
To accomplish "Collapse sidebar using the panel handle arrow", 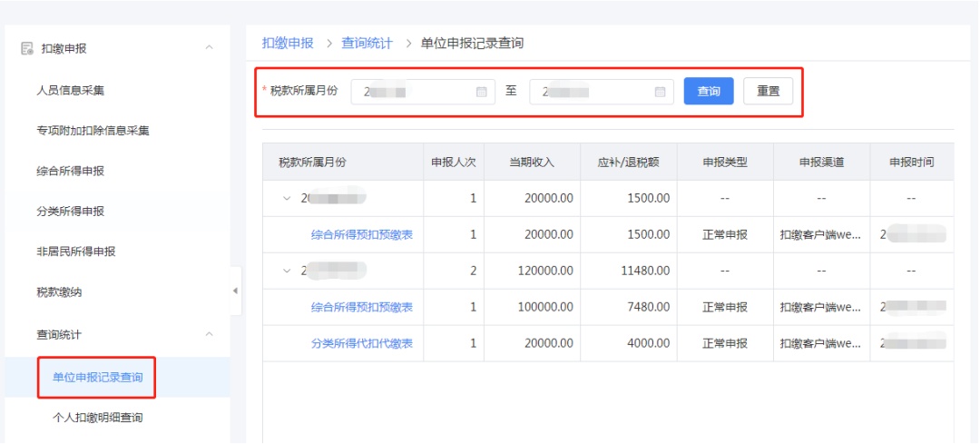I will [x=236, y=291].
